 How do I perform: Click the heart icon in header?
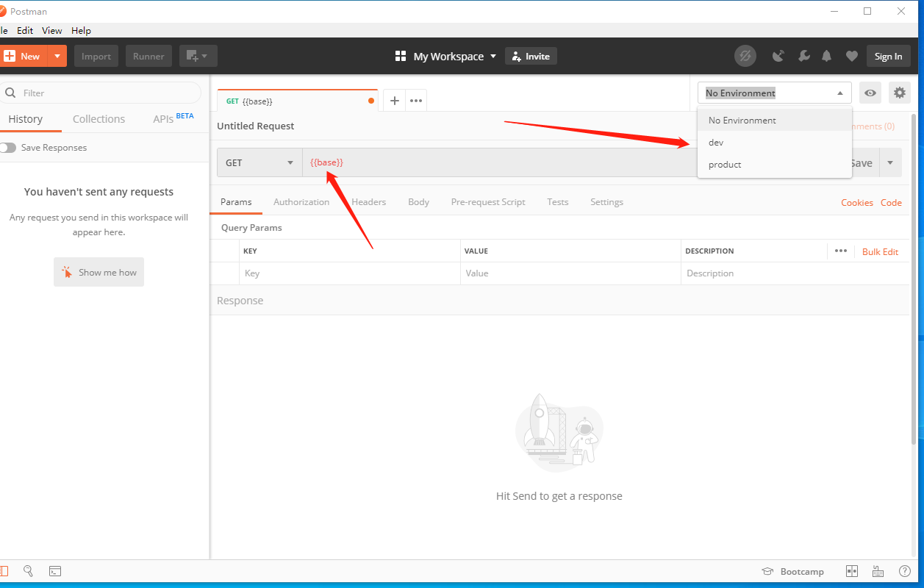point(851,56)
